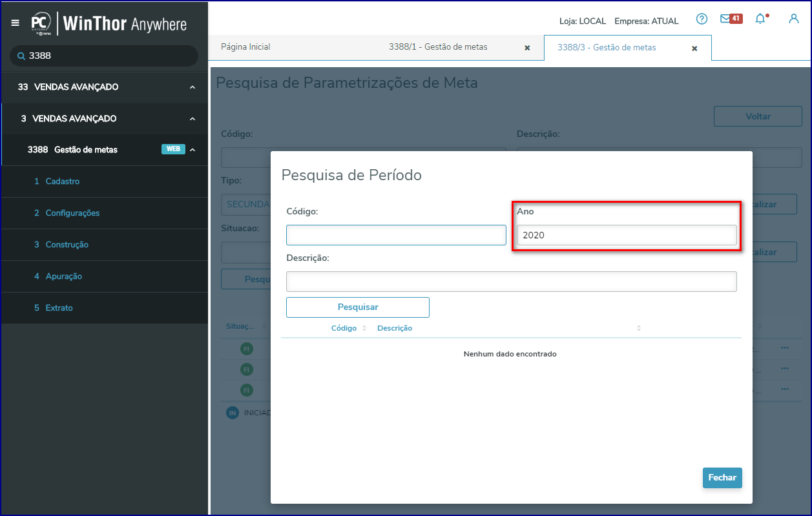The height and width of the screenshot is (516, 812).
Task: Toggle the hamburger menu icon
Action: point(16,23)
